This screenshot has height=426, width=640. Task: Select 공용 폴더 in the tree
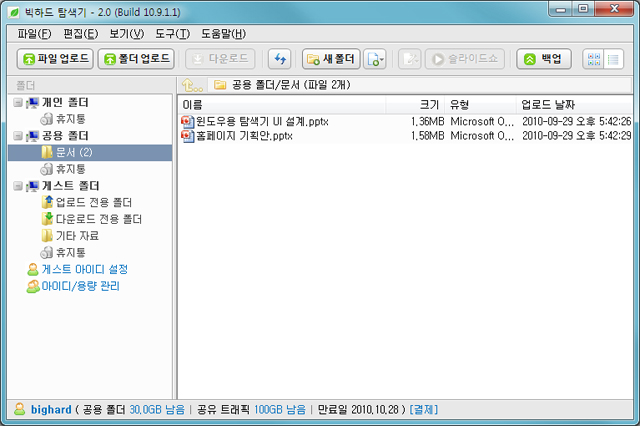(x=65, y=136)
